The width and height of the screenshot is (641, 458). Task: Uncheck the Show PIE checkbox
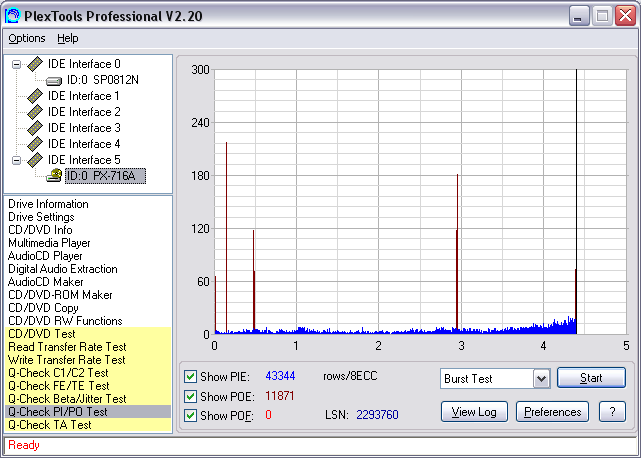[x=191, y=376]
